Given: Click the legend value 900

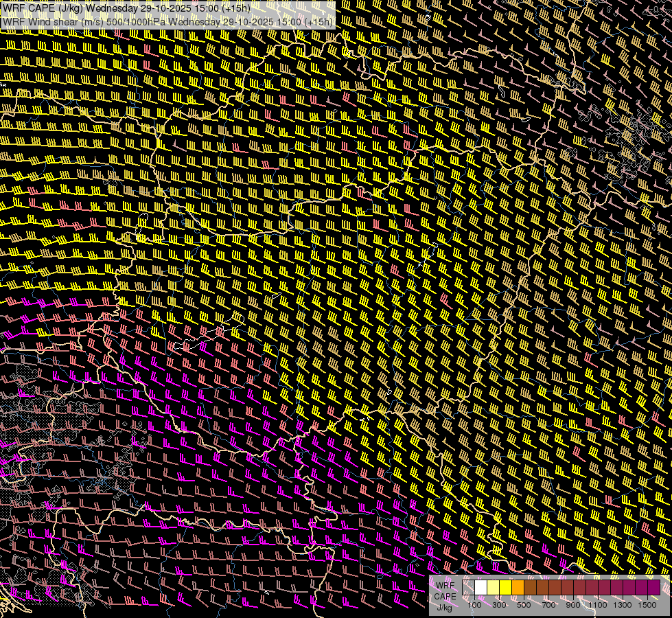Looking at the screenshot, I should click(573, 605).
